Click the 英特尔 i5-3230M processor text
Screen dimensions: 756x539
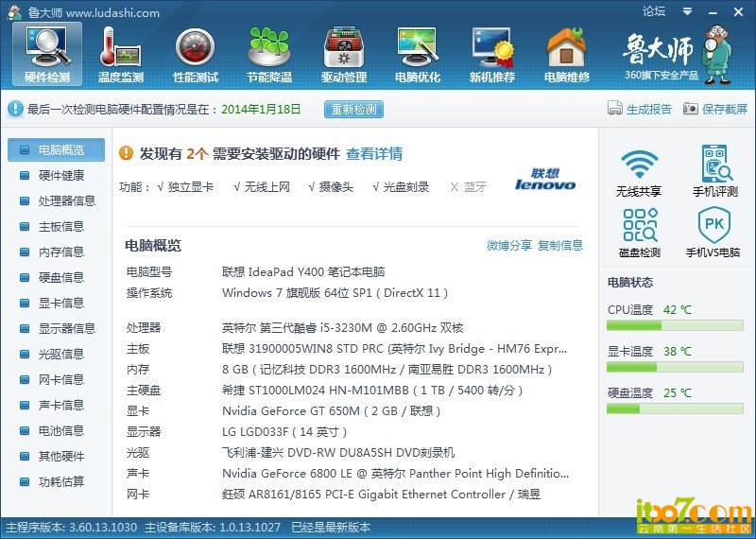click(x=342, y=328)
